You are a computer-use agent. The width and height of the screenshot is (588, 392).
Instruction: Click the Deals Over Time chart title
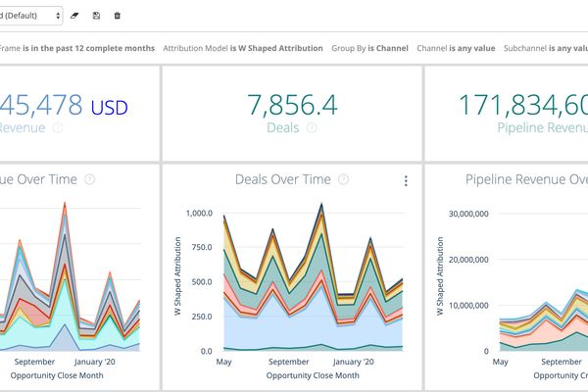point(283,179)
